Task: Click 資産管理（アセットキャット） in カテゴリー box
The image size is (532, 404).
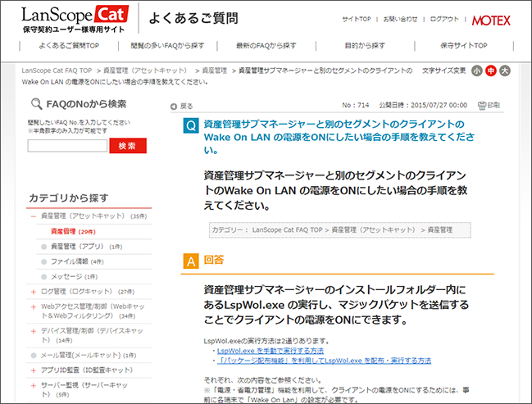Action: coord(373,230)
